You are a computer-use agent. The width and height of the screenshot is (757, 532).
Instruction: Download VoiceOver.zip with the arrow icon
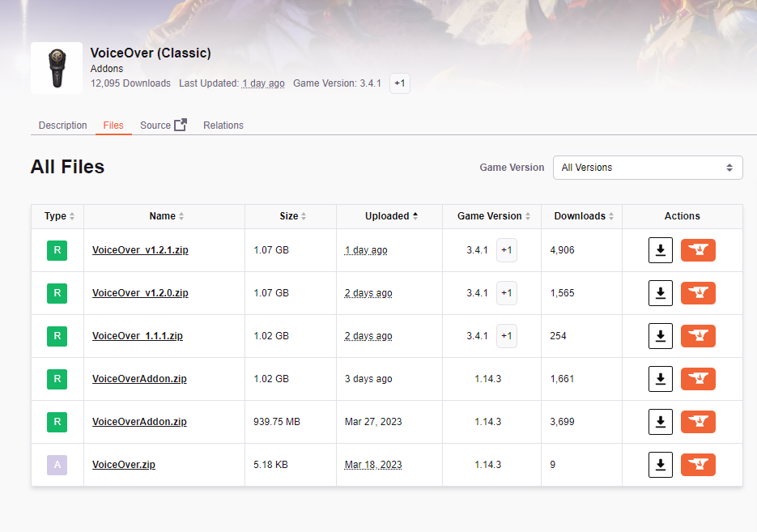661,465
